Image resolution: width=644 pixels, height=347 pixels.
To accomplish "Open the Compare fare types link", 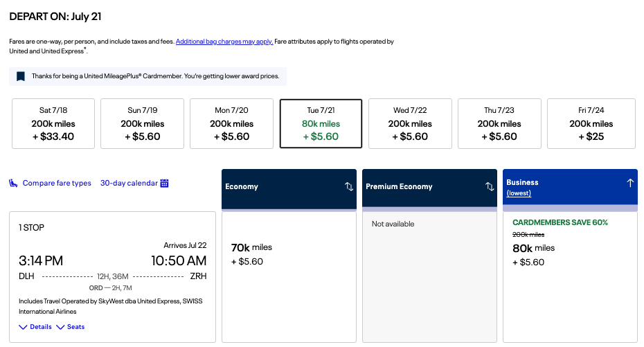I will (x=57, y=183).
